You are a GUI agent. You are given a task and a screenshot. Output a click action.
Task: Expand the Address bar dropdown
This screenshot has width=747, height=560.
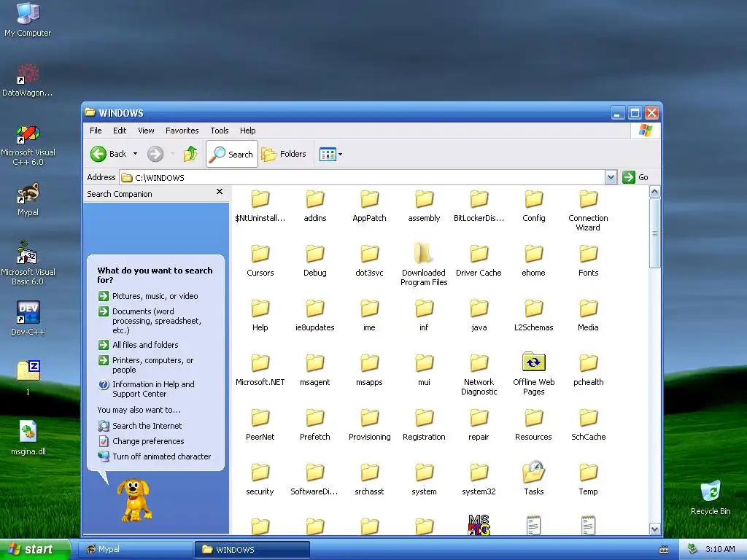(611, 178)
